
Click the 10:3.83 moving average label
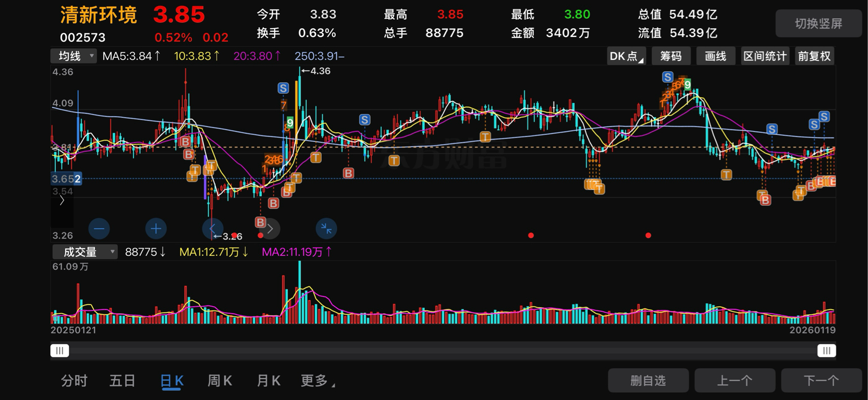coord(197,56)
